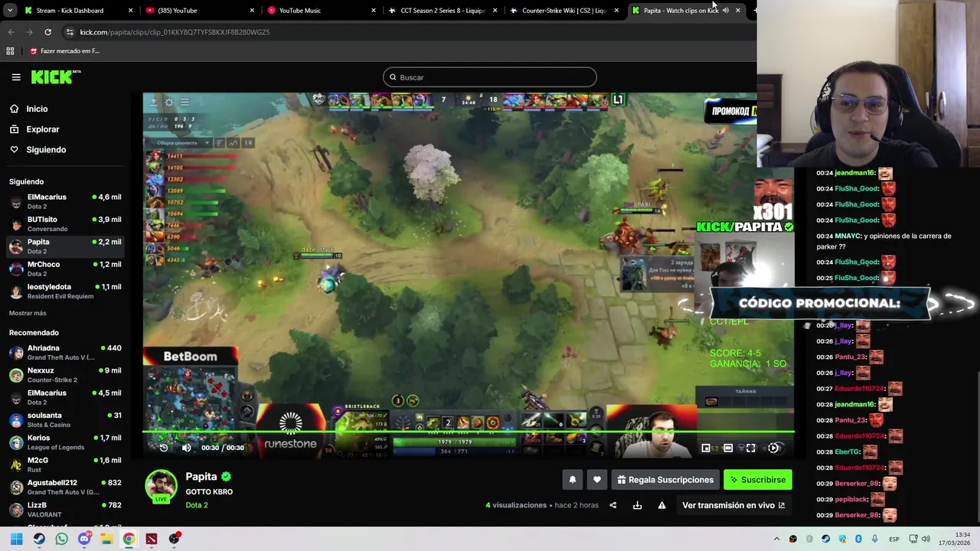Switch to CCT Season 2 Series 8 tab
980x551 pixels.
[443, 10]
